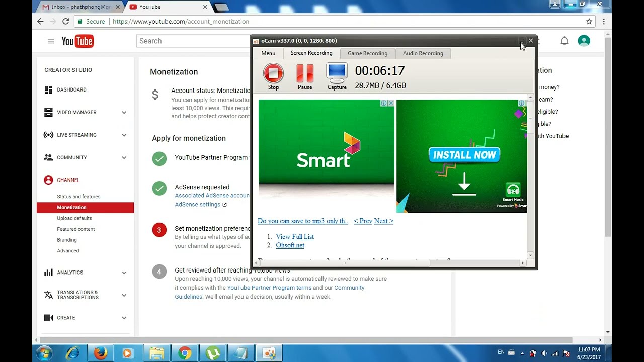
Task: Click the Video Manager sidebar icon
Action: pyautogui.click(x=48, y=112)
